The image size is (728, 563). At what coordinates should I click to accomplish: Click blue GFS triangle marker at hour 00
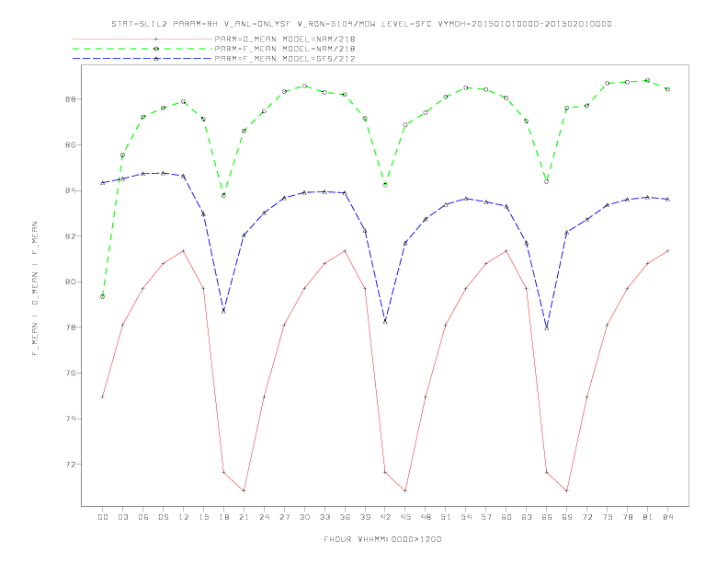pos(103,182)
